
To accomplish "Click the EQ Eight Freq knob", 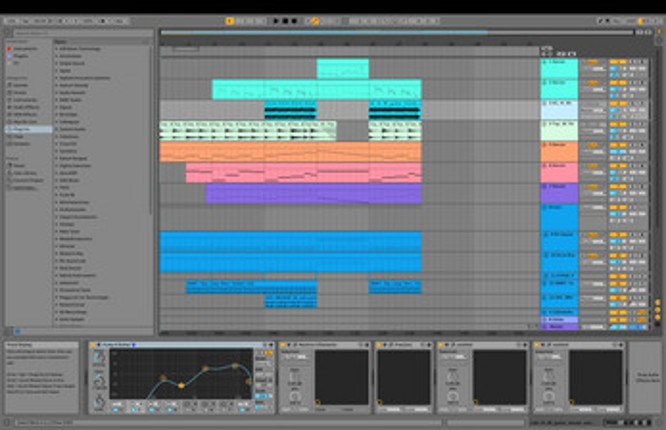I will [99, 357].
